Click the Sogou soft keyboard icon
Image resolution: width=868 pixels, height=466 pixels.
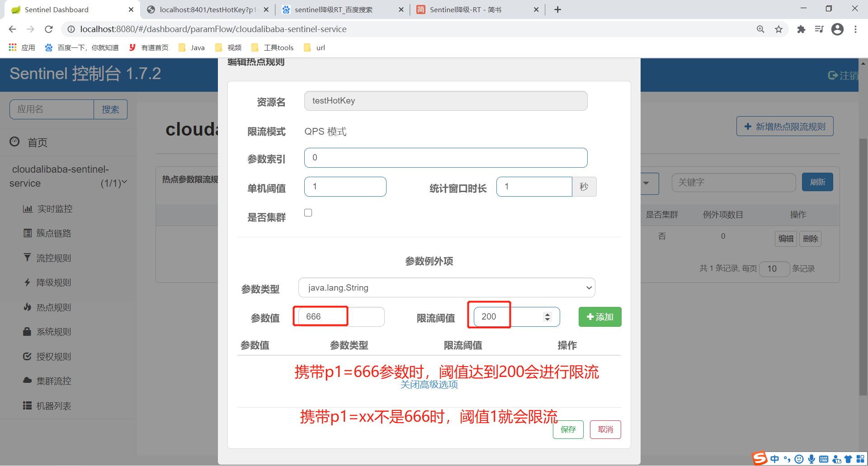[x=824, y=459]
